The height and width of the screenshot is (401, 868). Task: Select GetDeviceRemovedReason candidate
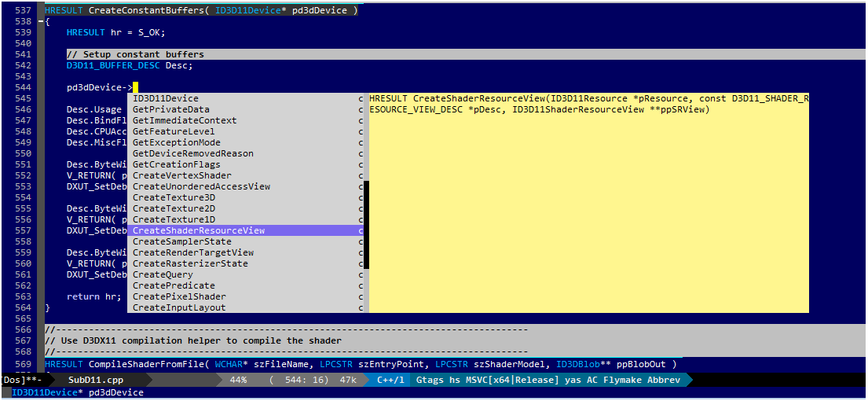[246, 153]
